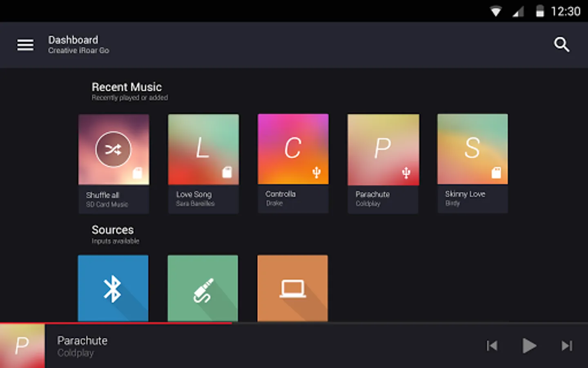Open the Controlla album tile
This screenshot has width=588, height=368.
tap(293, 164)
